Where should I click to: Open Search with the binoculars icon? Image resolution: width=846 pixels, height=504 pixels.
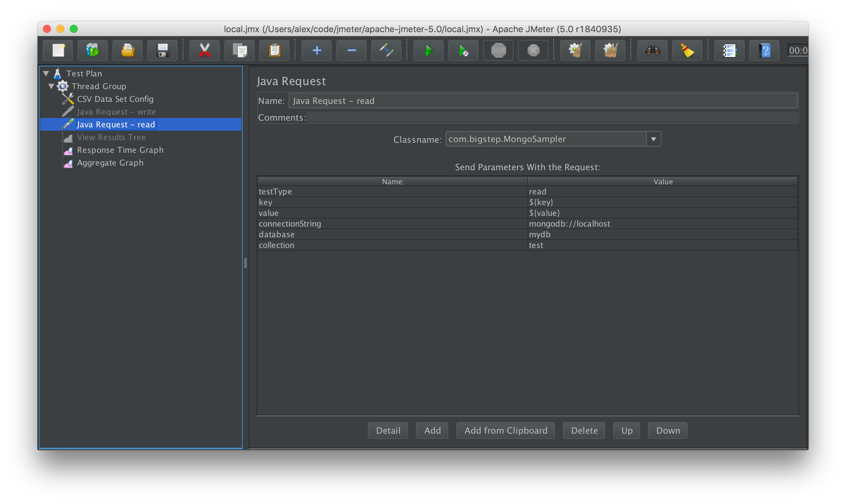coord(652,51)
